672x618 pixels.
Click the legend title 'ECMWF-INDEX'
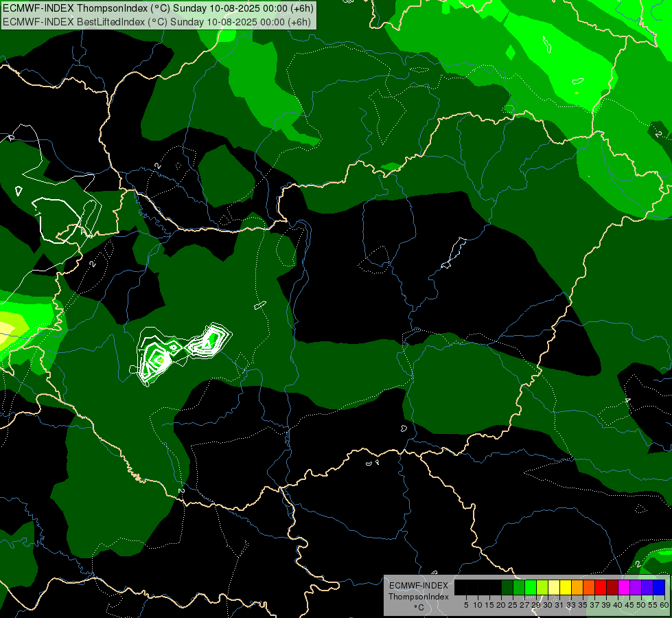click(419, 586)
